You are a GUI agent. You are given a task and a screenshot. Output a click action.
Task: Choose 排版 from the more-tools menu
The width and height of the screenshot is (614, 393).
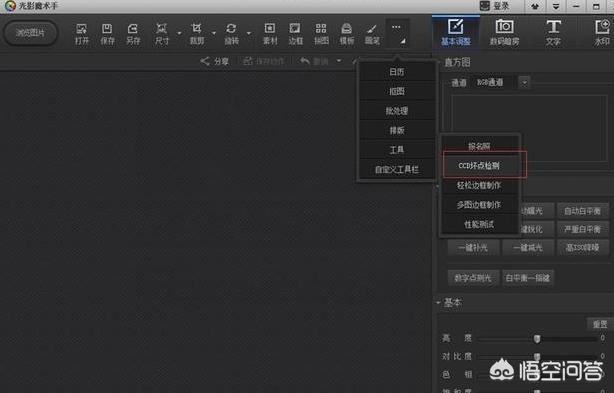[397, 130]
